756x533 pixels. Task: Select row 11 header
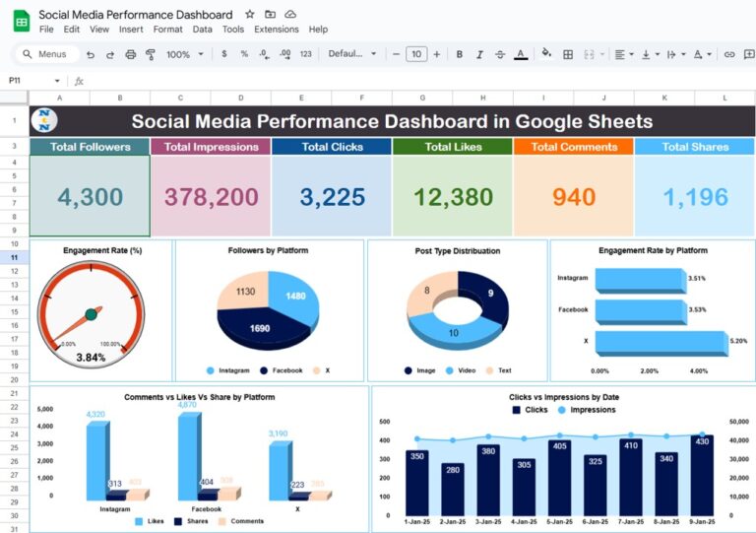14,257
